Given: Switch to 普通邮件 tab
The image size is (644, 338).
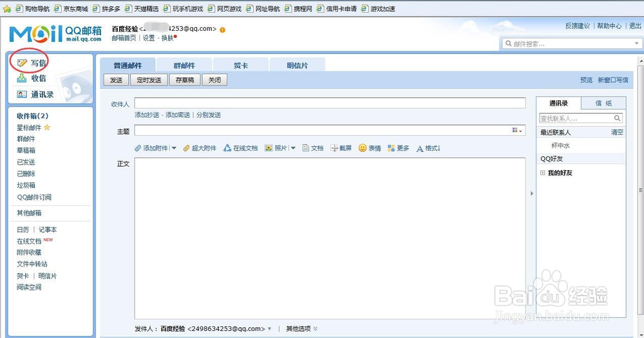Looking at the screenshot, I should click(128, 65).
